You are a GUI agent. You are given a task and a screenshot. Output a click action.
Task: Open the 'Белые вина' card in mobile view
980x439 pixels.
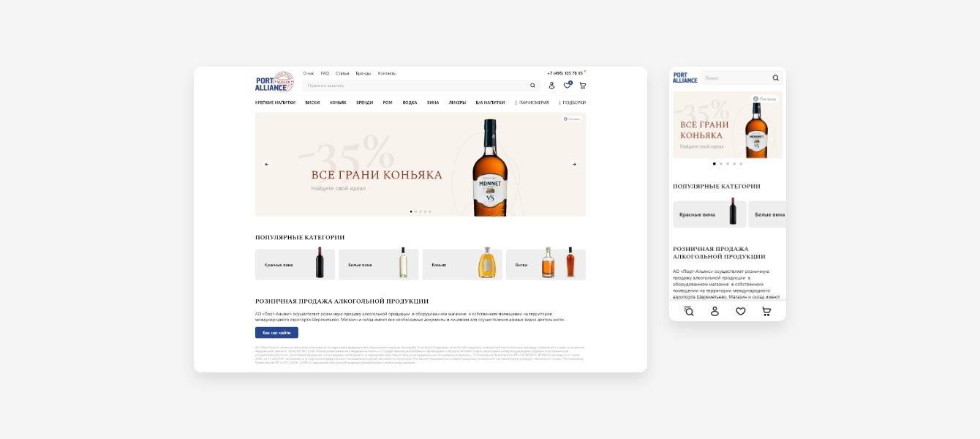tap(767, 214)
